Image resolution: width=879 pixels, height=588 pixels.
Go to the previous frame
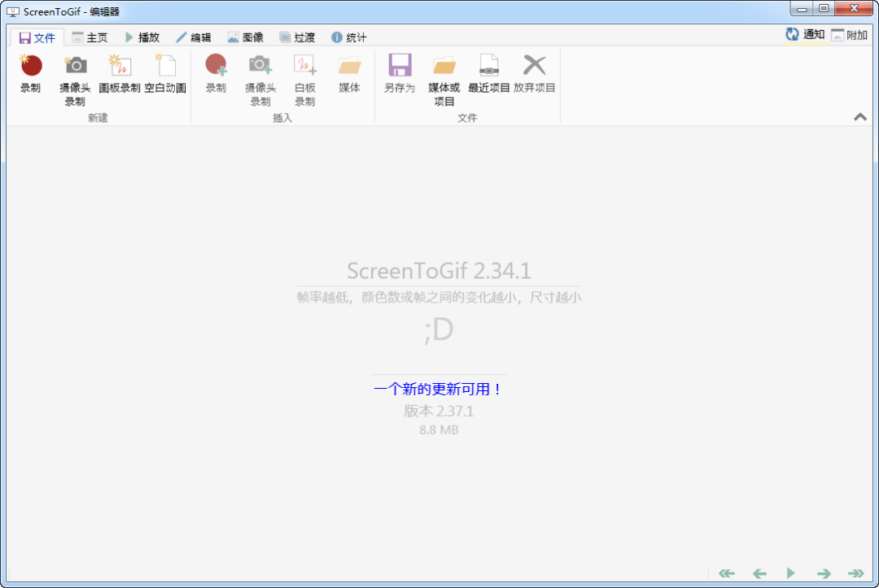(759, 573)
